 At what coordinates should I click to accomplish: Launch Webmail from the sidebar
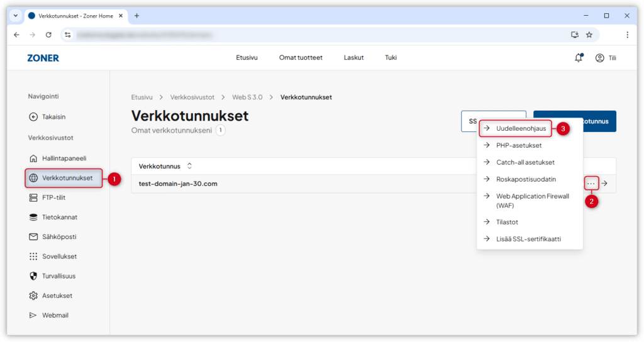click(x=55, y=315)
